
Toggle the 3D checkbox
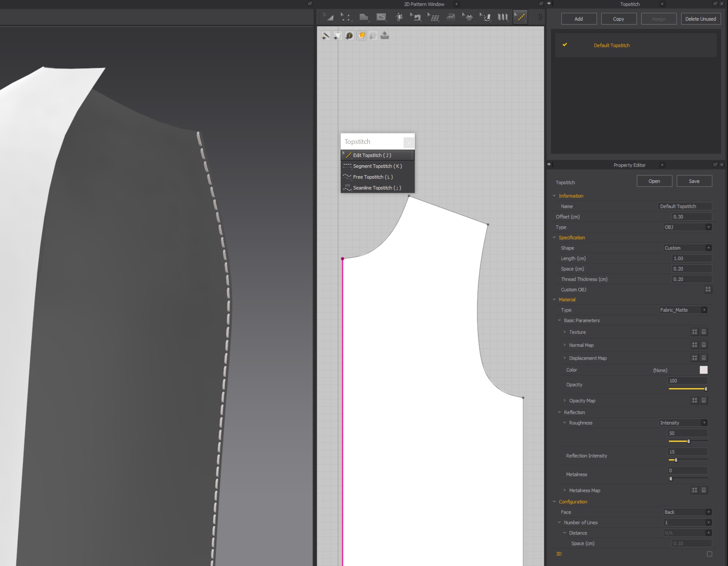pyautogui.click(x=709, y=554)
